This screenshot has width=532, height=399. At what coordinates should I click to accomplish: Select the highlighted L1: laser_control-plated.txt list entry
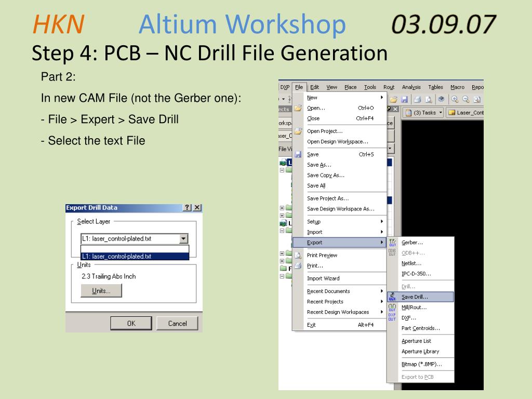[x=135, y=257]
